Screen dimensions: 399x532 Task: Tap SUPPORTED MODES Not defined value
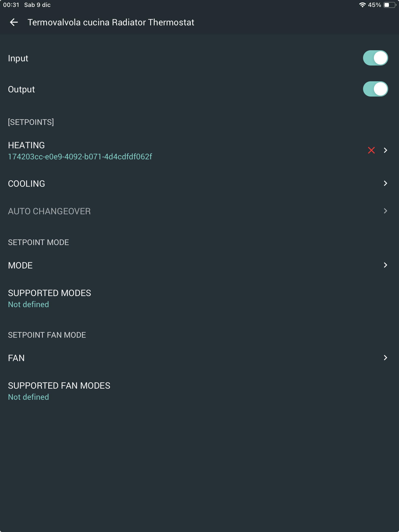(29, 304)
